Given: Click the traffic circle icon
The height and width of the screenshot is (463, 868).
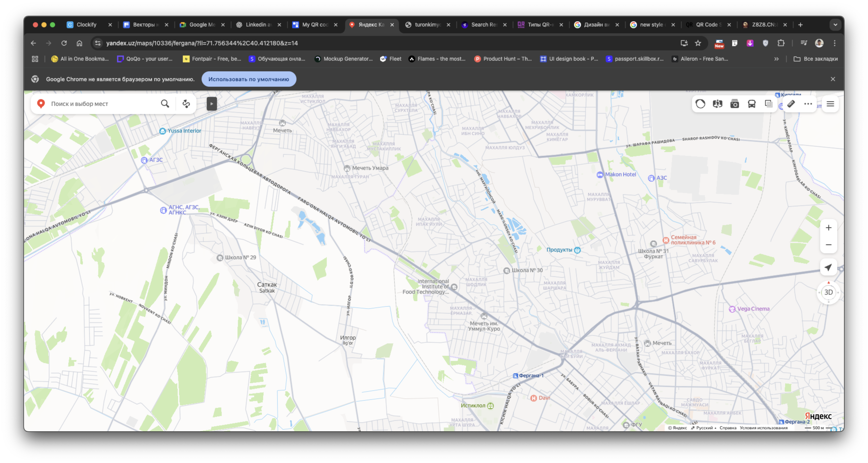Looking at the screenshot, I should [x=700, y=104].
